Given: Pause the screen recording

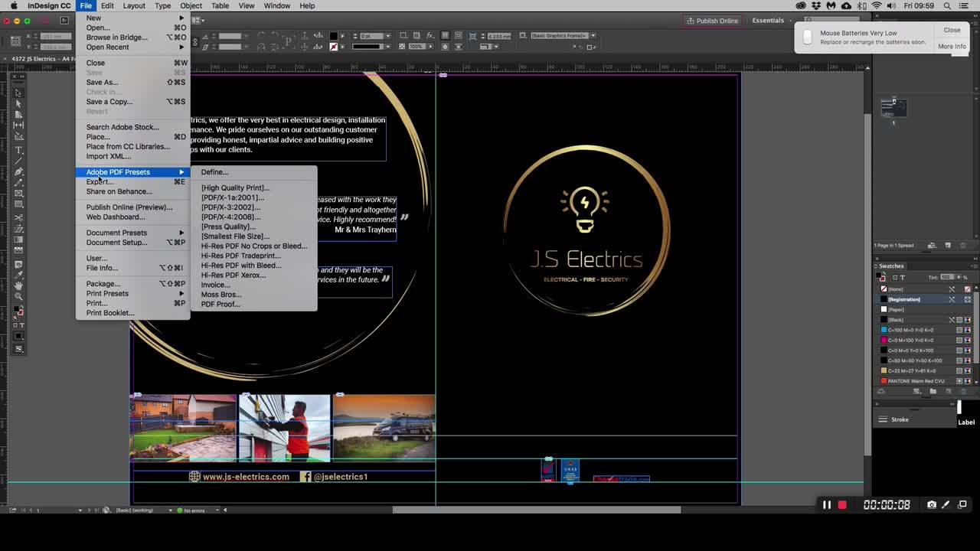Looking at the screenshot, I should tap(827, 505).
